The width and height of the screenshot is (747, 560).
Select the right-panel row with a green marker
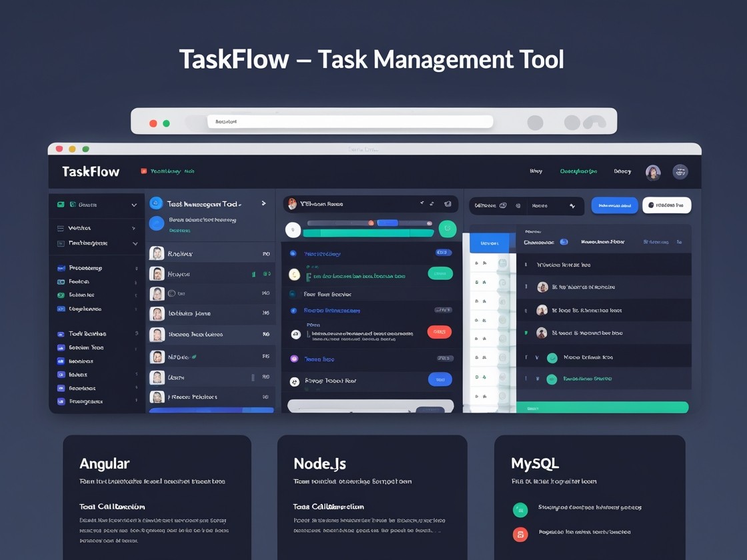tap(604, 333)
